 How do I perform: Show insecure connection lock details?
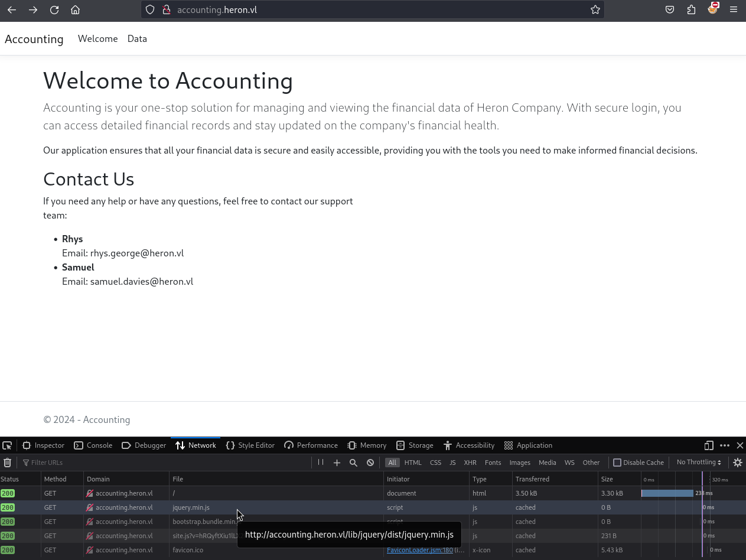pyautogui.click(x=167, y=9)
